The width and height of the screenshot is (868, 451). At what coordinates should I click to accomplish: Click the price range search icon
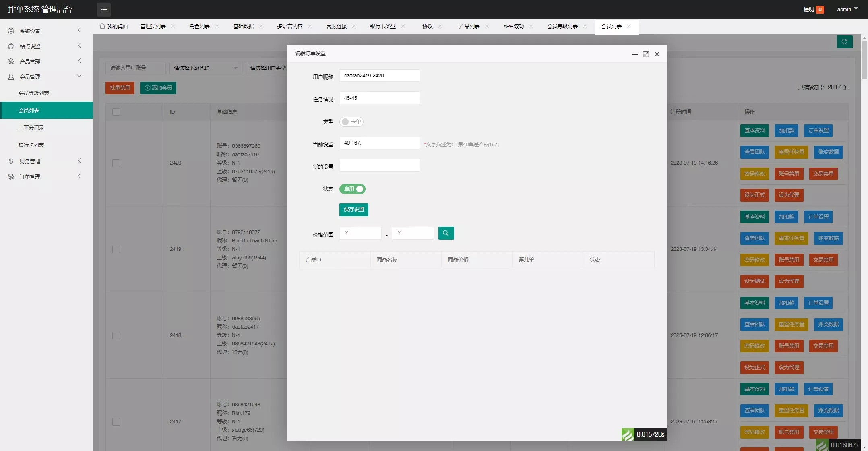click(446, 233)
